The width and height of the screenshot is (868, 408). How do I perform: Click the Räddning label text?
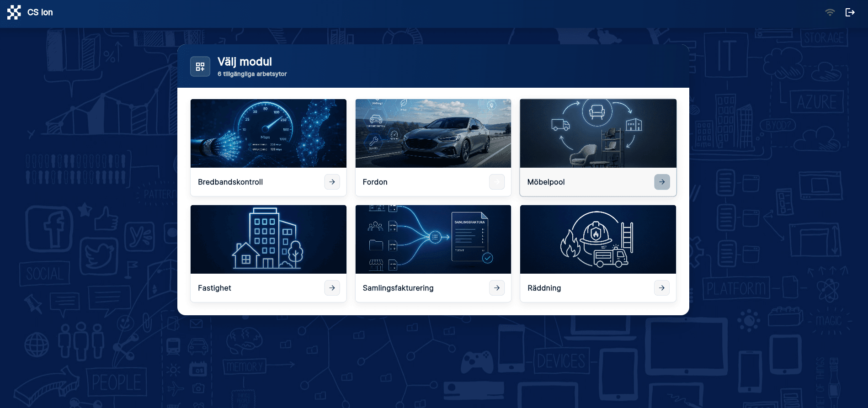544,288
